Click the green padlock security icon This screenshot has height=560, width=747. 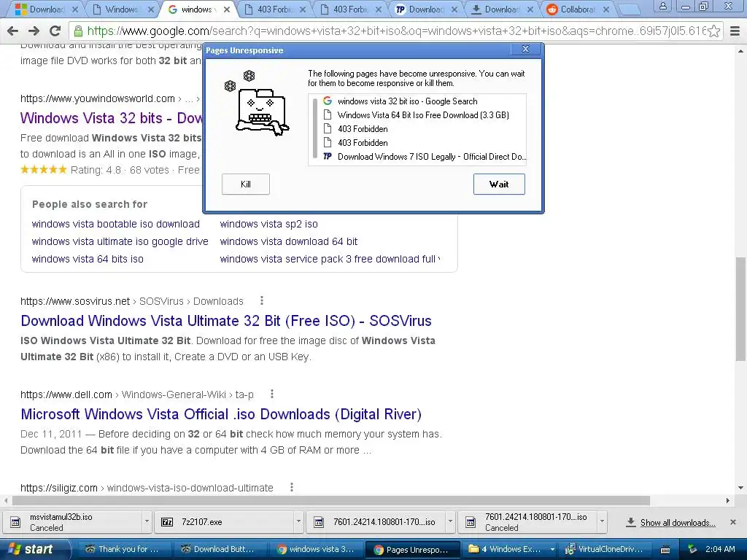pos(78,31)
